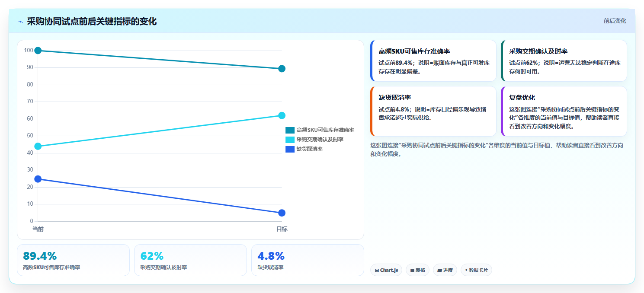Viewport: 644px width, 293px height.
Task: Toggle 缺货取消率 legend swatch
Action: [x=290, y=149]
